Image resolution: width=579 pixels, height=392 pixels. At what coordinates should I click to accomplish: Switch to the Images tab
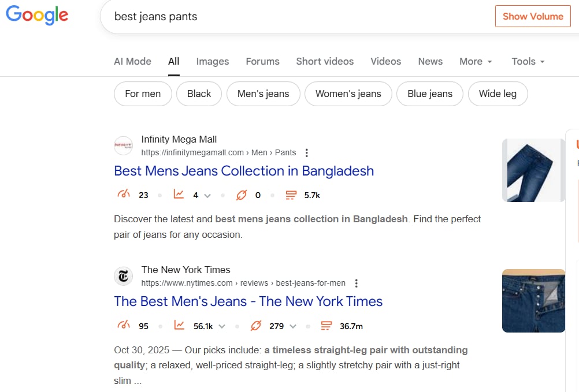click(x=212, y=61)
